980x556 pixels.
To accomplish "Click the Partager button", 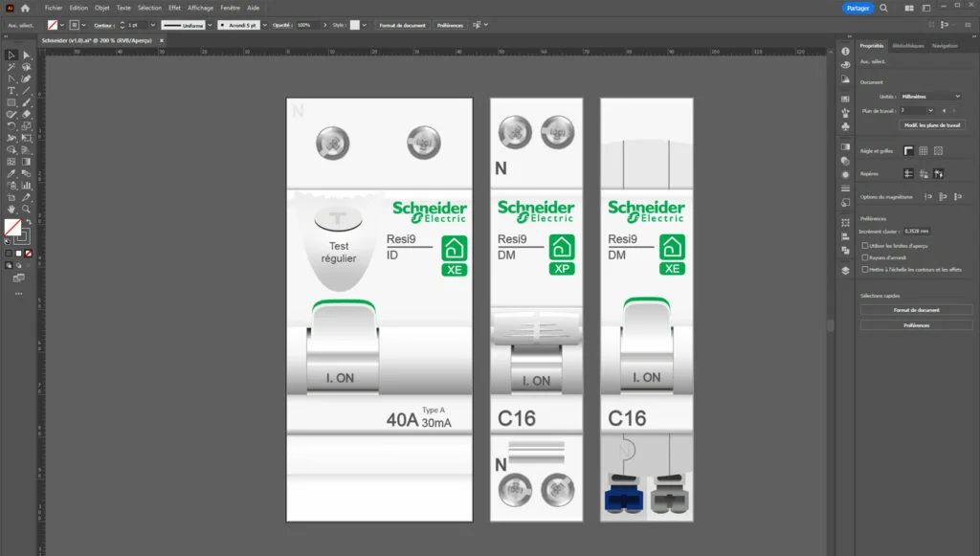I will click(857, 8).
